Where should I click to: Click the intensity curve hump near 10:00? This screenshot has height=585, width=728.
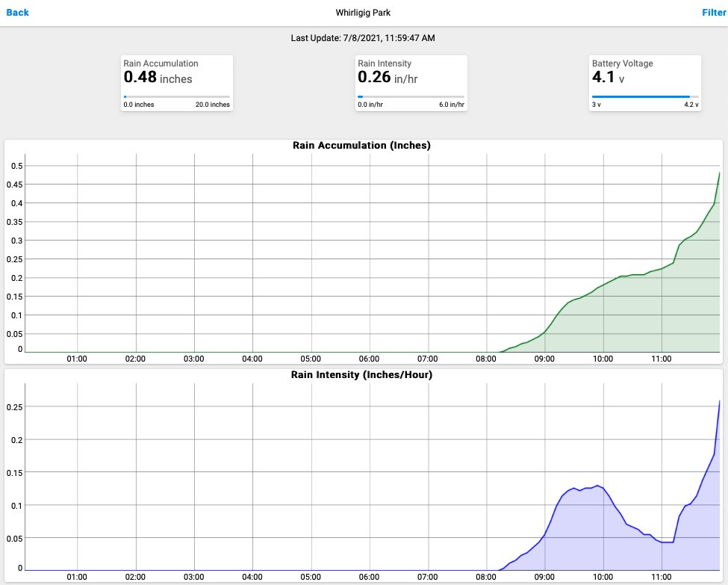[597, 486]
